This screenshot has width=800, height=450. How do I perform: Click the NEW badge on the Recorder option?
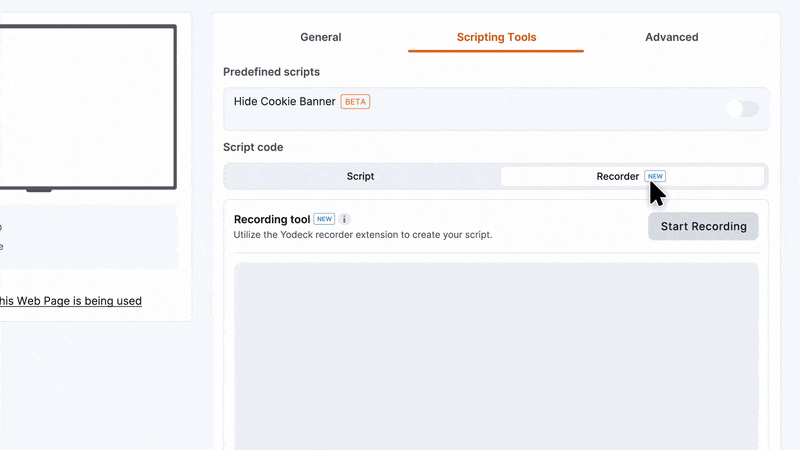click(x=655, y=176)
